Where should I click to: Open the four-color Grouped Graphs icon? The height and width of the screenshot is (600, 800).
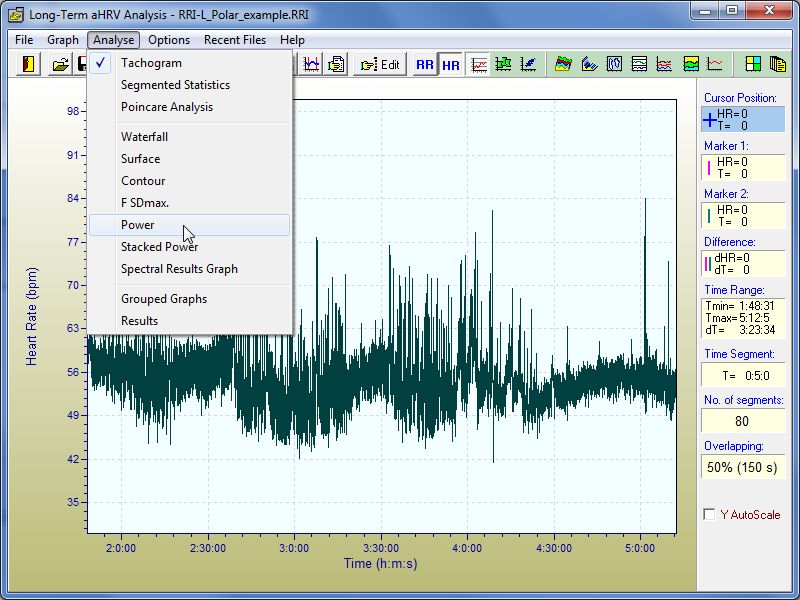(x=753, y=64)
